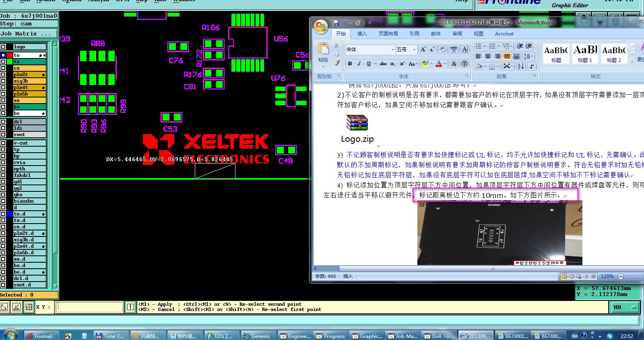Undo the last action in Word
644x340 pixels.
coord(345,23)
